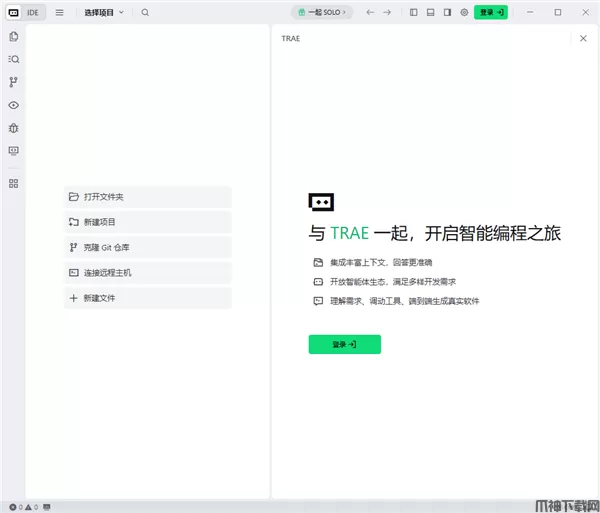Screen dimensions: 600x513
Task: Click 新建文件 new file option
Action: point(148,298)
